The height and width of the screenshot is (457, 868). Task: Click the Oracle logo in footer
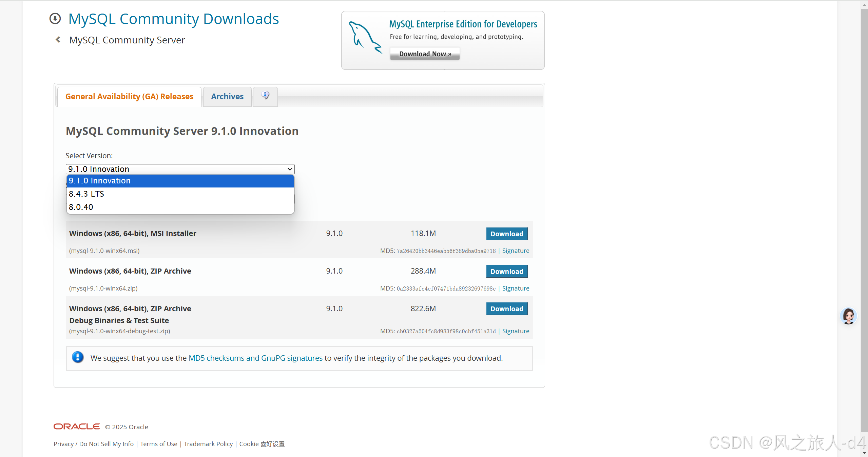point(77,426)
